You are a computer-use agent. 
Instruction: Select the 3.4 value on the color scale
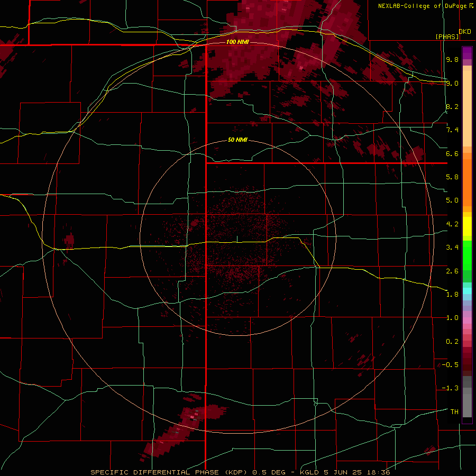click(452, 248)
